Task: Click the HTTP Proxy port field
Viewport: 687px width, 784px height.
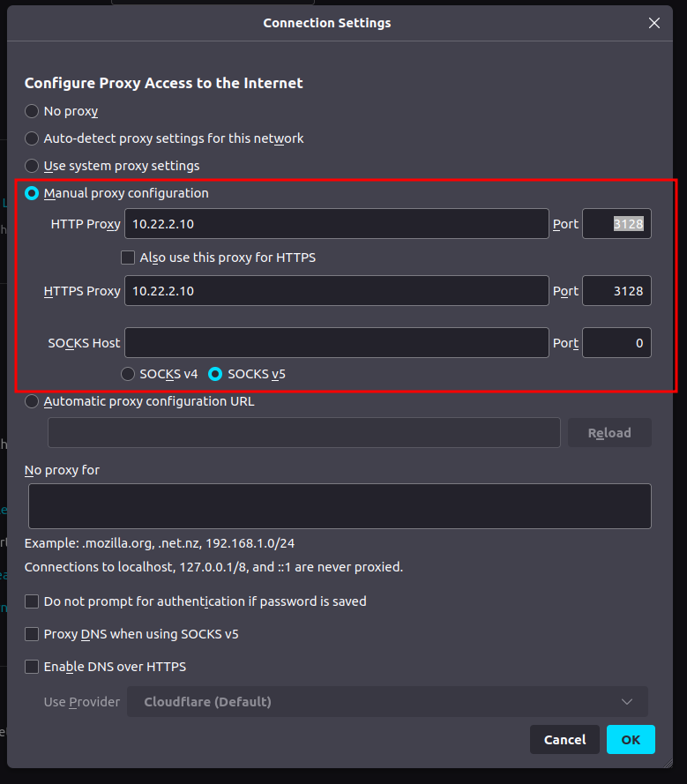Action: [x=616, y=224]
